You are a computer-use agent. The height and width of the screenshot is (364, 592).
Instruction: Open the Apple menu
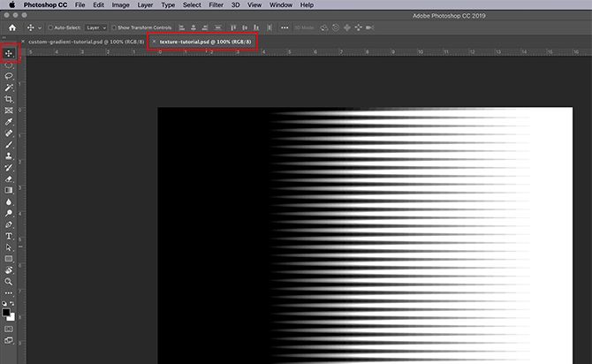click(12, 5)
